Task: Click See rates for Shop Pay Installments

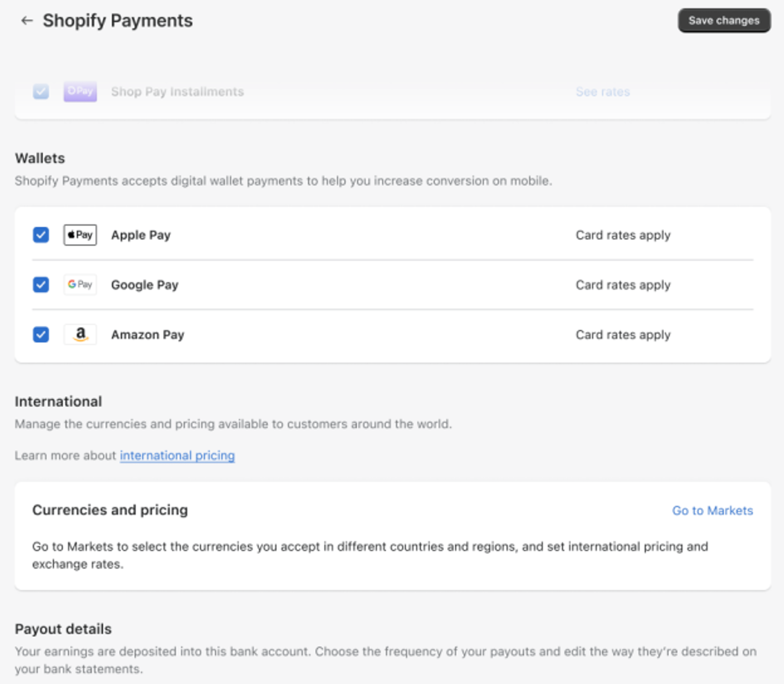Action: click(x=603, y=92)
